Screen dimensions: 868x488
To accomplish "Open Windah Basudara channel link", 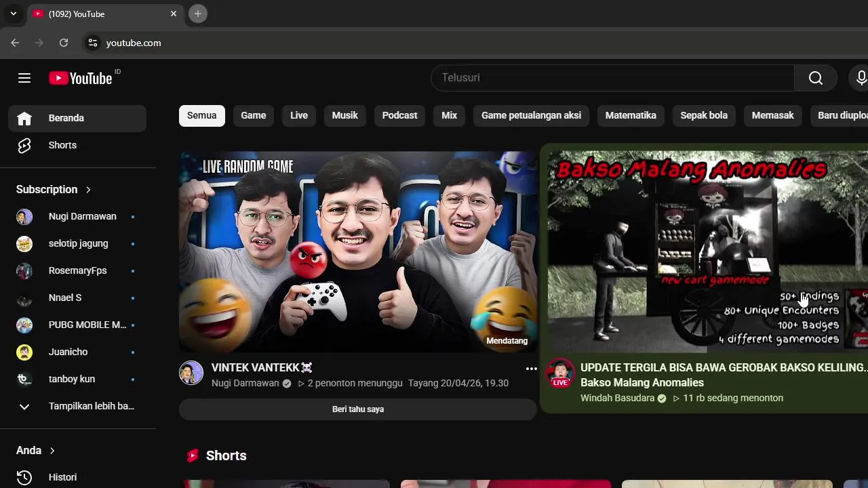I will 617,399.
